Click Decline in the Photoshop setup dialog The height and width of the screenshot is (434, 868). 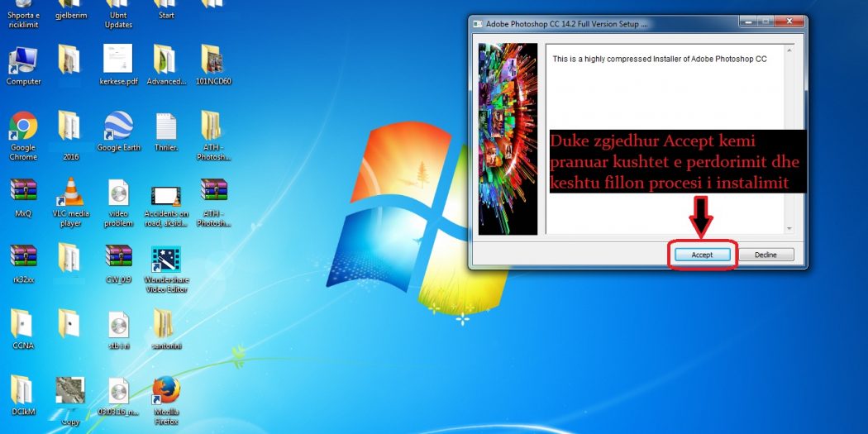pos(766,255)
